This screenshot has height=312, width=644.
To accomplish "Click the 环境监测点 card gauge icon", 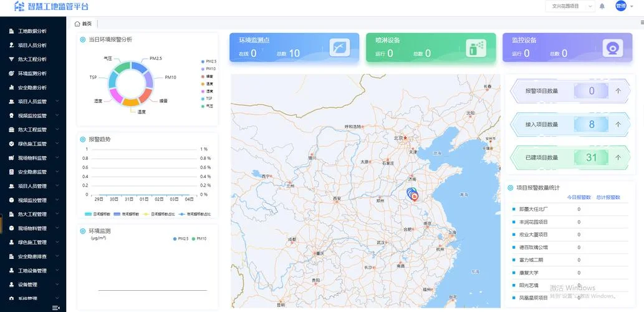I will click(339, 47).
